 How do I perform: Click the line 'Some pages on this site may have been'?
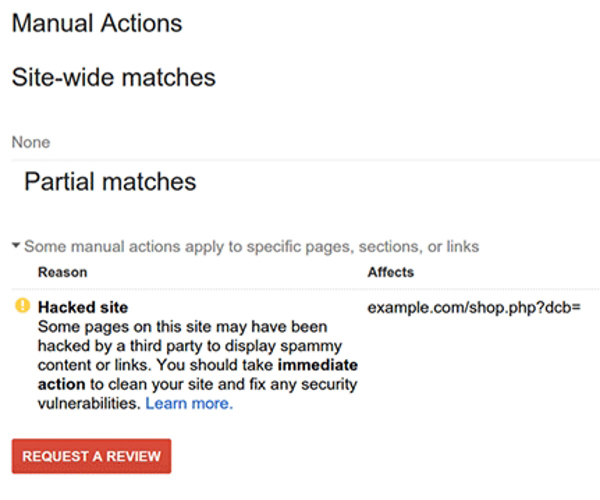(183, 327)
